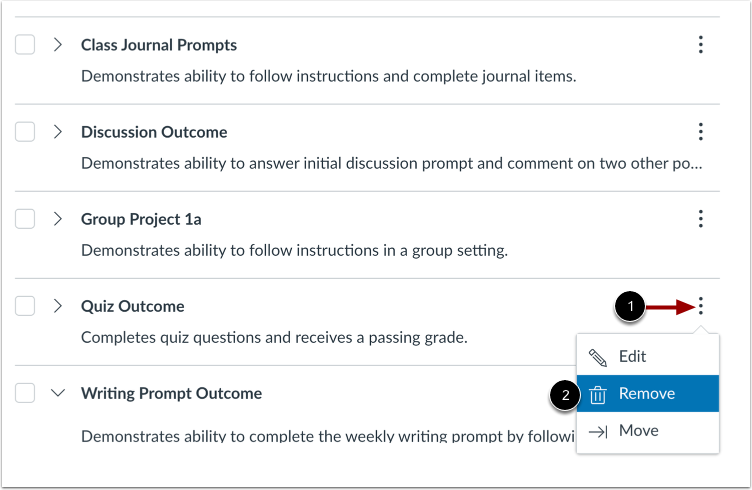The height and width of the screenshot is (490, 752).
Task: Click the Move arrow icon
Action: [x=598, y=431]
